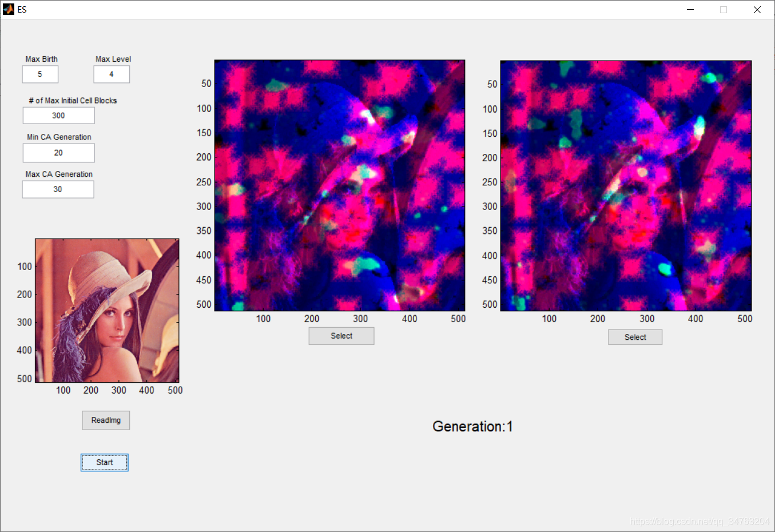Click the 'Max Level' label
This screenshot has width=775, height=532.
113,59
